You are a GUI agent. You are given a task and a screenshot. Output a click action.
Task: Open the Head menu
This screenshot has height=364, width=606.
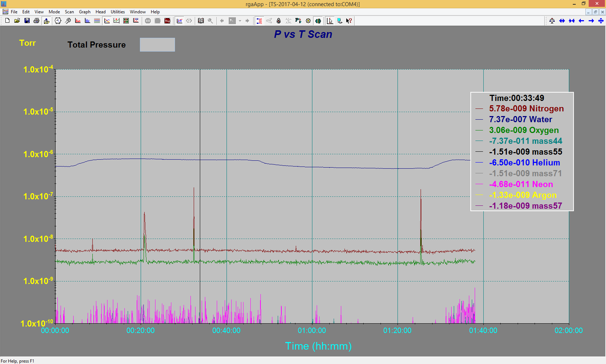[101, 12]
